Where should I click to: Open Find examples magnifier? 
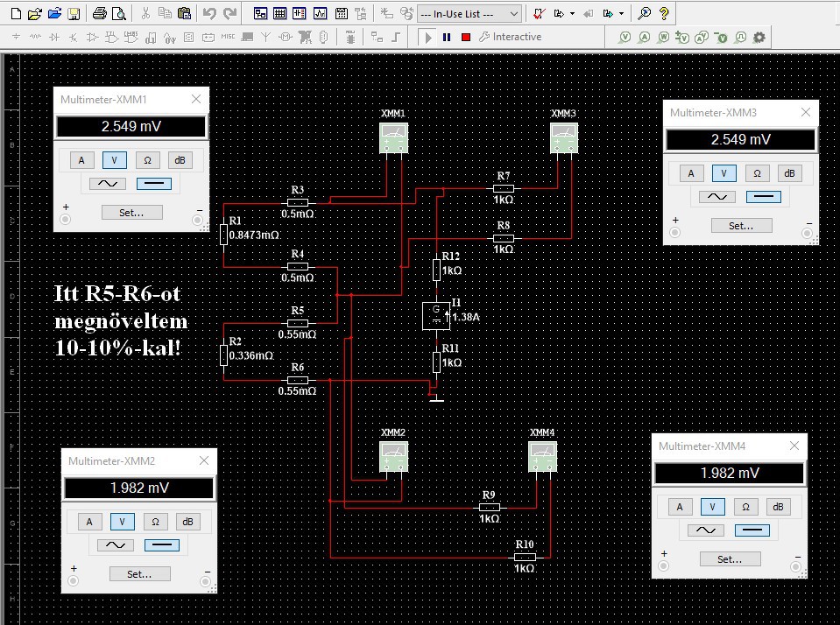[x=645, y=14]
